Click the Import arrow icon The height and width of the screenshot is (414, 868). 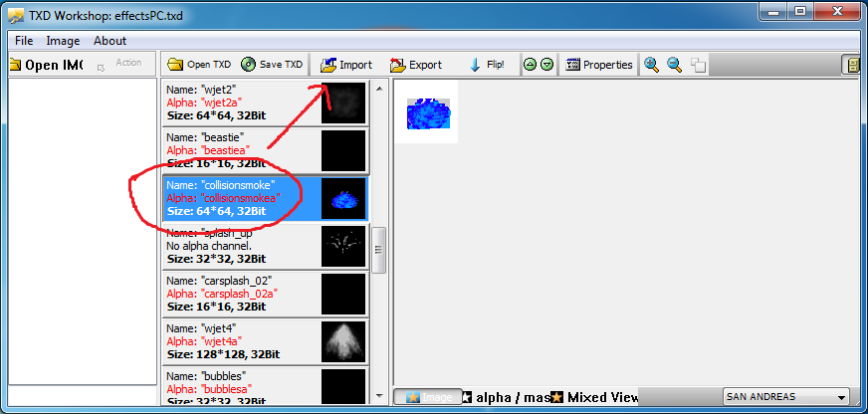328,65
